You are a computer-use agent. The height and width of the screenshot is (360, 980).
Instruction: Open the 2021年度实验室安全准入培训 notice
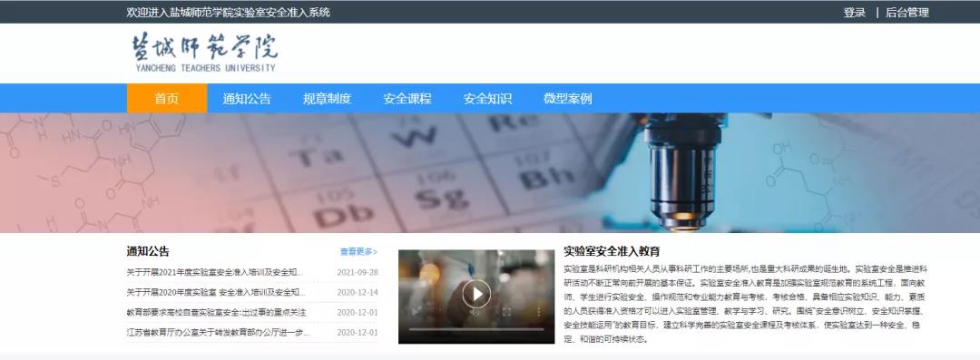[x=215, y=273]
